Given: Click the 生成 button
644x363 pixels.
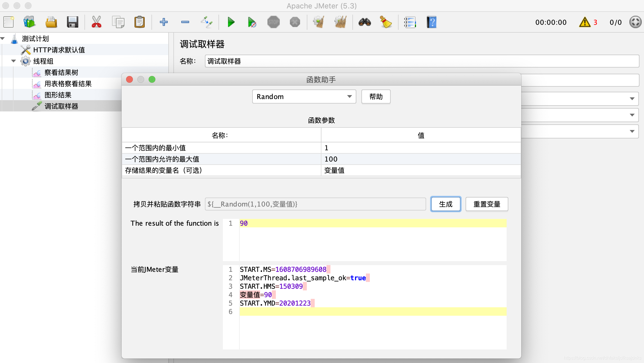Looking at the screenshot, I should tap(446, 204).
